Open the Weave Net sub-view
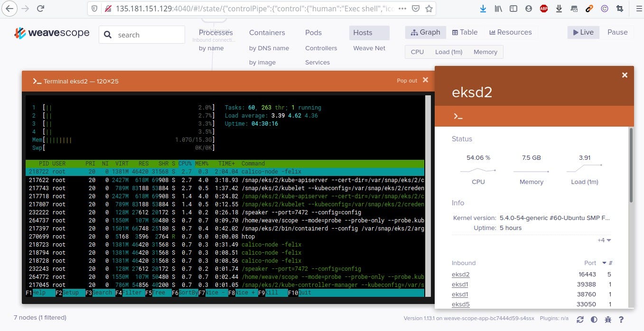 [369, 48]
